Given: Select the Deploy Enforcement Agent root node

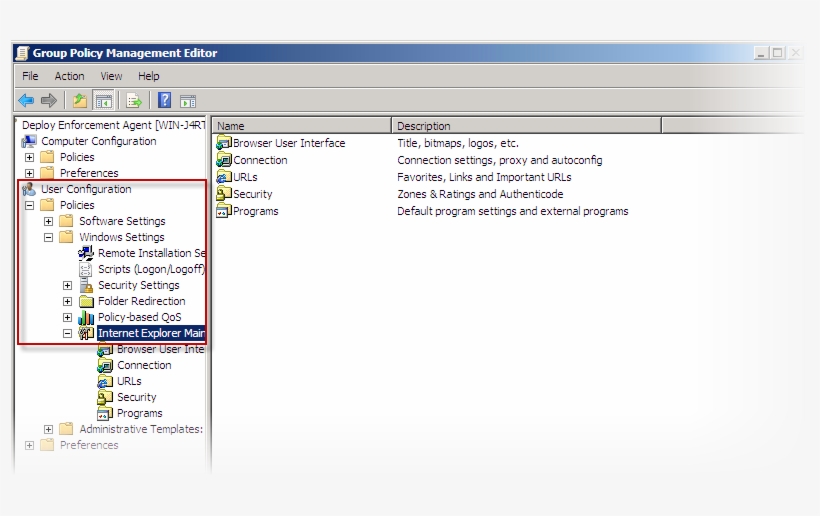Looking at the screenshot, I should tap(113, 125).
